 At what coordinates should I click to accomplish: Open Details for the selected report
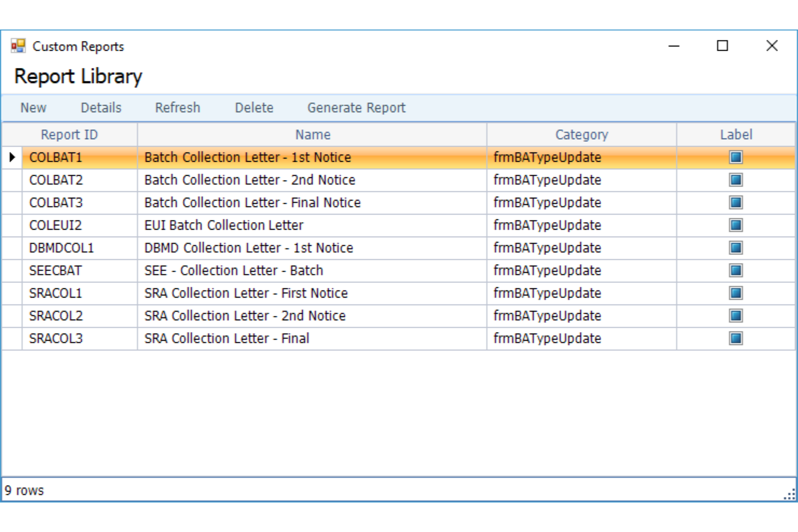(x=100, y=107)
